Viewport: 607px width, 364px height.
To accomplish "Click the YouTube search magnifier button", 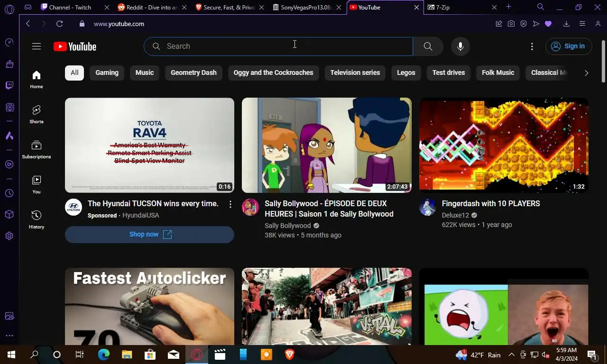I will point(428,46).
